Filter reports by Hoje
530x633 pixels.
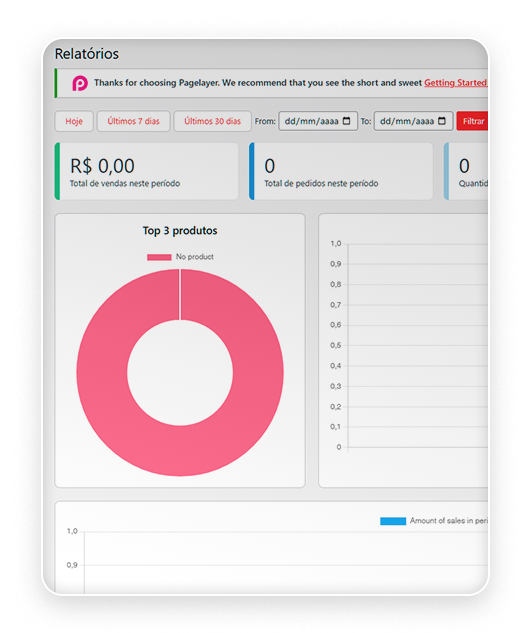[74, 121]
